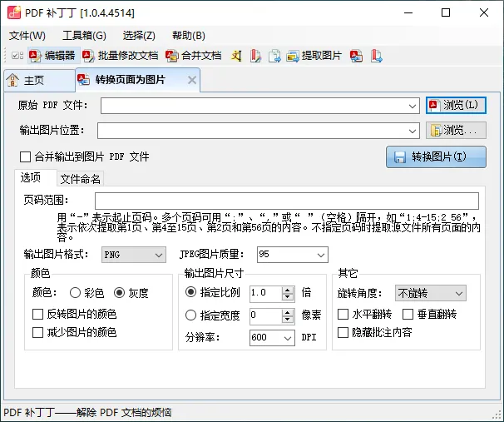Open the 分辨率 600 DPI dropdown
Viewport: 504px width, 422px height.
272,338
